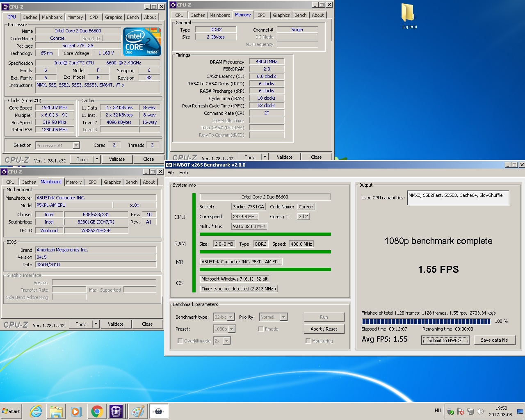
Task: Switch to SPD tab in Memory window
Action: [x=262, y=15]
